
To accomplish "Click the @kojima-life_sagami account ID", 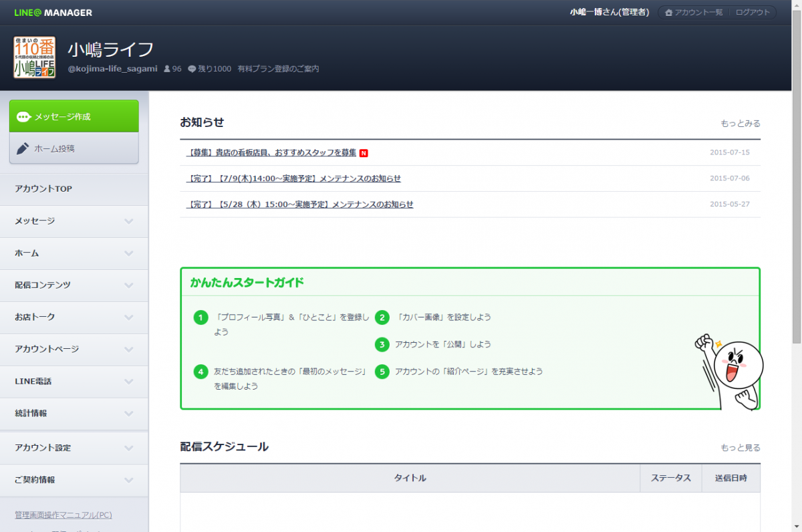I will [112, 69].
